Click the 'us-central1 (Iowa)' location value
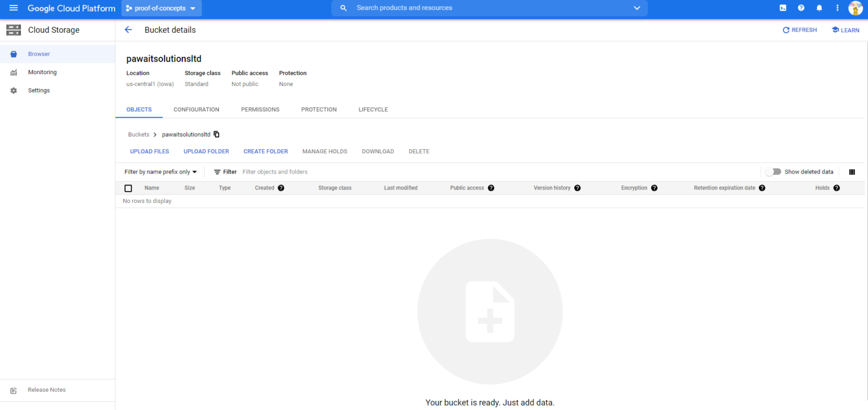 pyautogui.click(x=150, y=84)
